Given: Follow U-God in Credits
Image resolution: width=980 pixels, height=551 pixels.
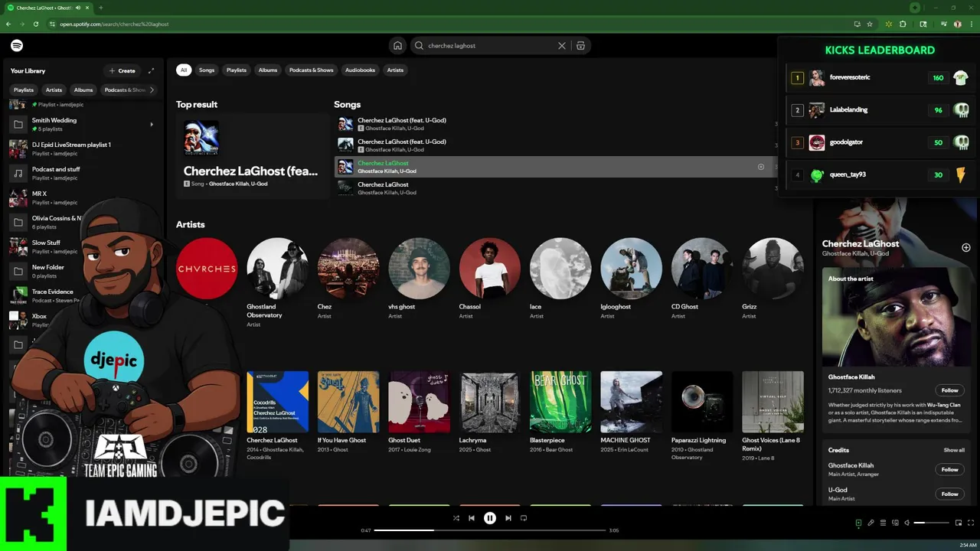Looking at the screenshot, I should [949, 494].
